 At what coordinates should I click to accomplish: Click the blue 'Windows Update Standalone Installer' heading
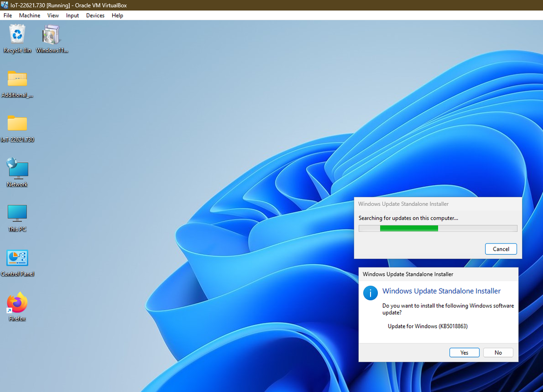click(441, 291)
